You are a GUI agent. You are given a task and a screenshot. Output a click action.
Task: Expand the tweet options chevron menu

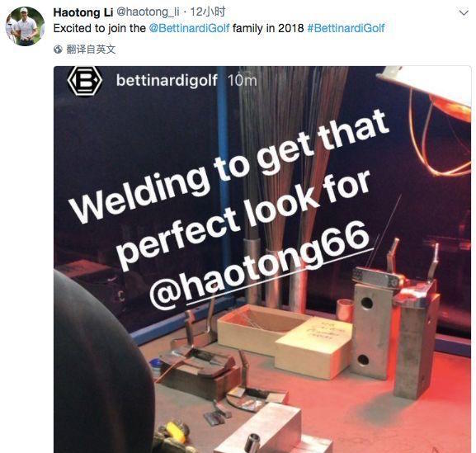(464, 12)
